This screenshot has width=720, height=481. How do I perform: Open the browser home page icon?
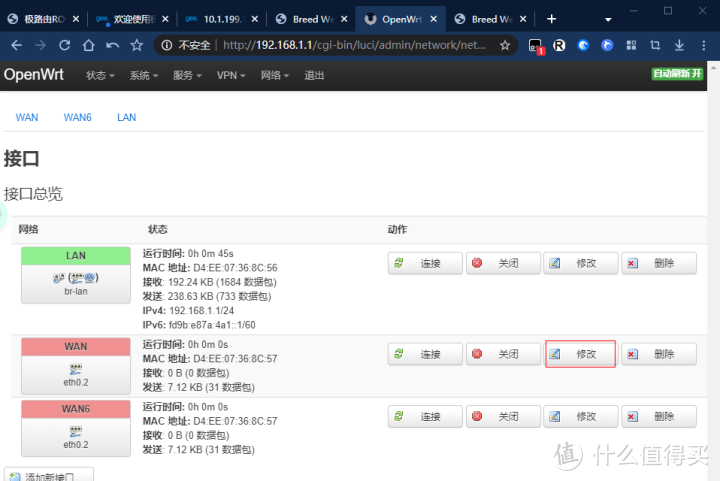89,45
